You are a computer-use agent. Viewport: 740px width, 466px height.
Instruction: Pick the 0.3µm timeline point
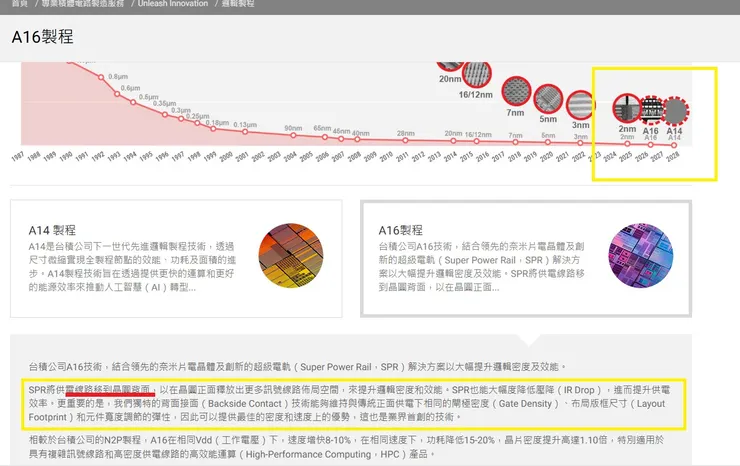click(x=181, y=119)
